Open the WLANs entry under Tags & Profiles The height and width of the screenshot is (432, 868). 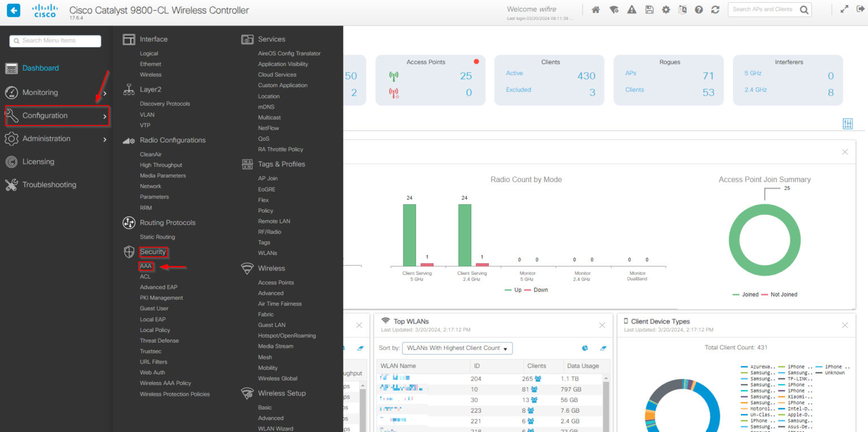[267, 253]
